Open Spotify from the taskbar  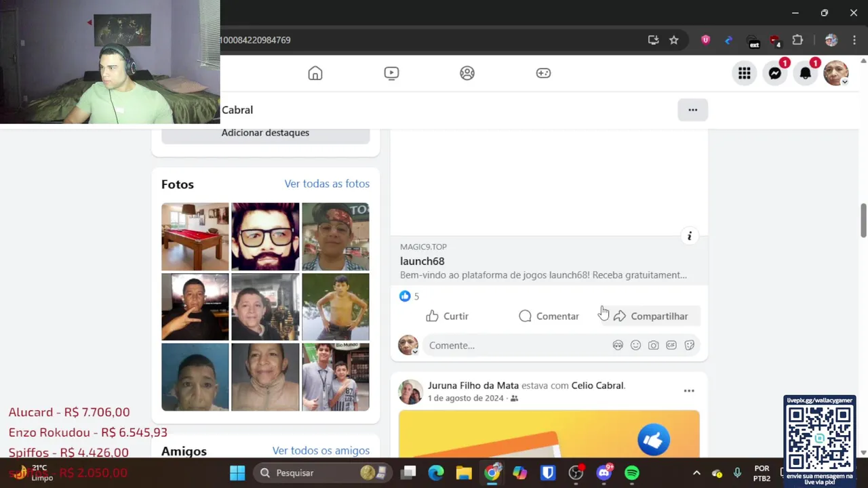click(x=631, y=472)
